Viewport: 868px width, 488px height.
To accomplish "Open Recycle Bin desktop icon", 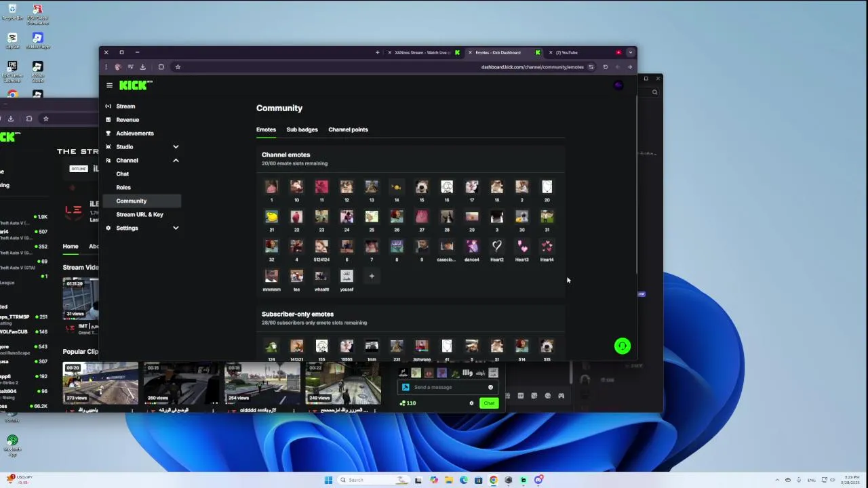I will [12, 12].
